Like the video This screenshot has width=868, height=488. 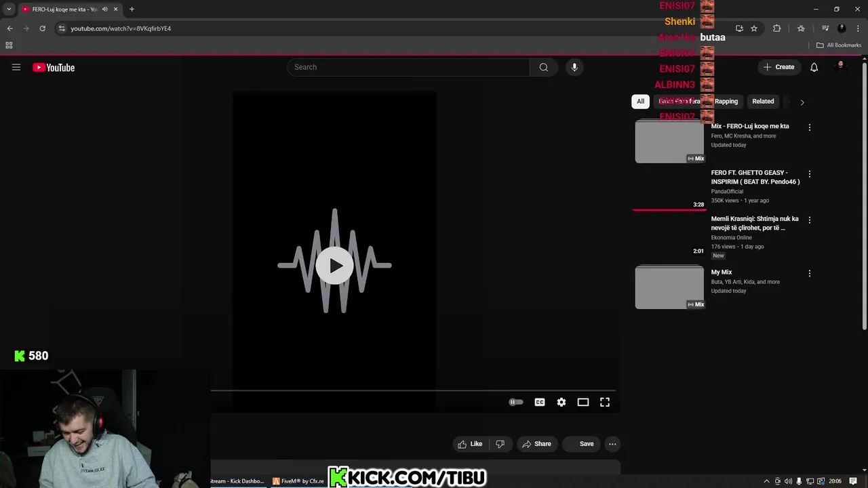(x=470, y=444)
